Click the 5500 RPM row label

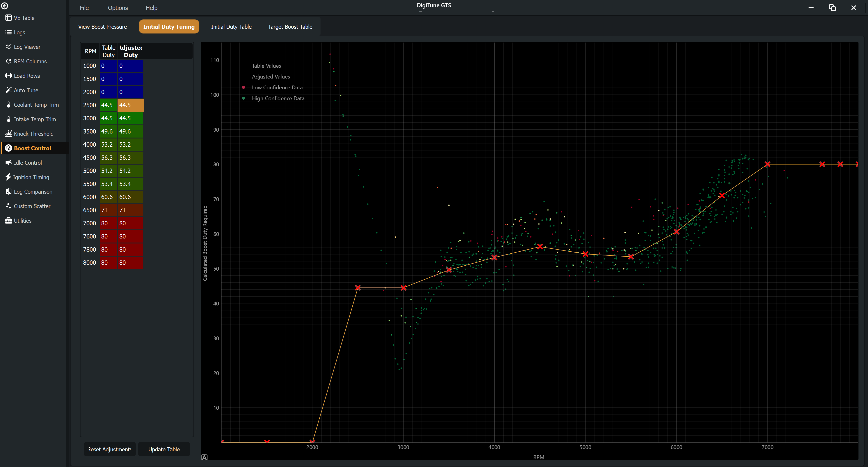pos(90,184)
